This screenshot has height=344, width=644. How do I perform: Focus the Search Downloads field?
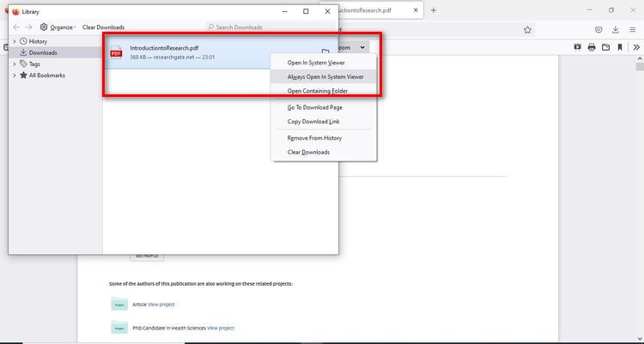pyautogui.click(x=269, y=27)
